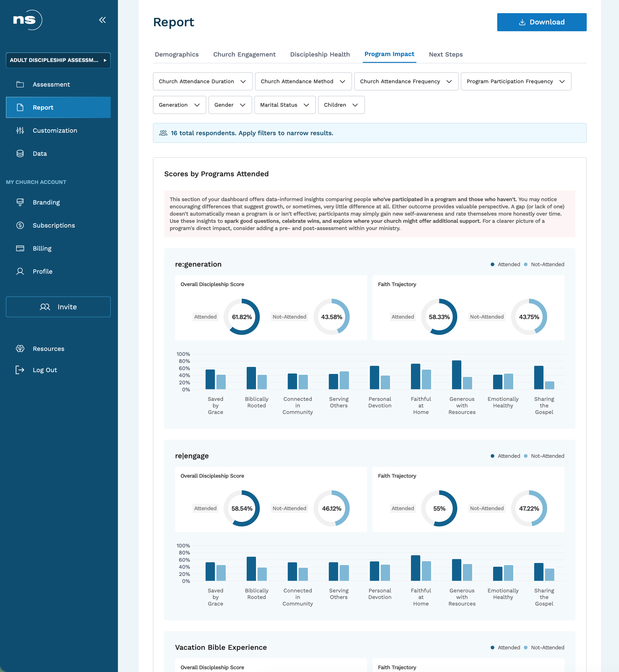Open the Profile page
619x672 pixels.
[58, 271]
